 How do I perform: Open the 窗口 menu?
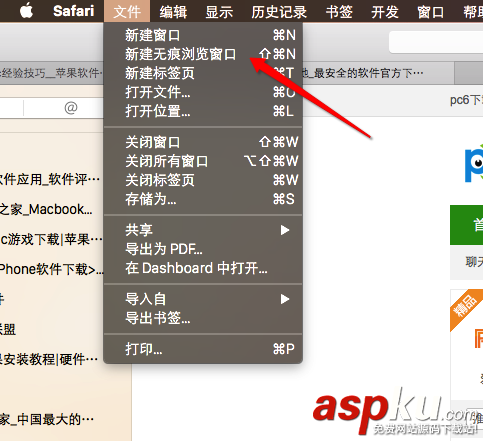[x=431, y=12]
